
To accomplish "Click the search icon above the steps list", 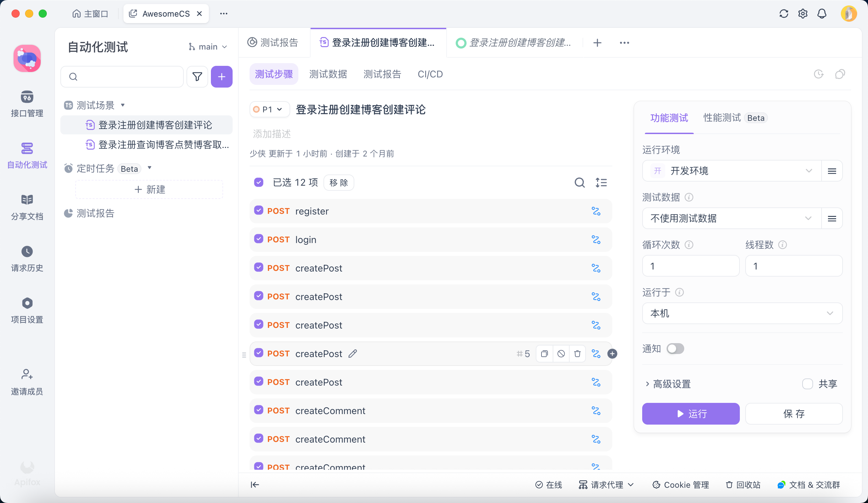I will coord(579,182).
